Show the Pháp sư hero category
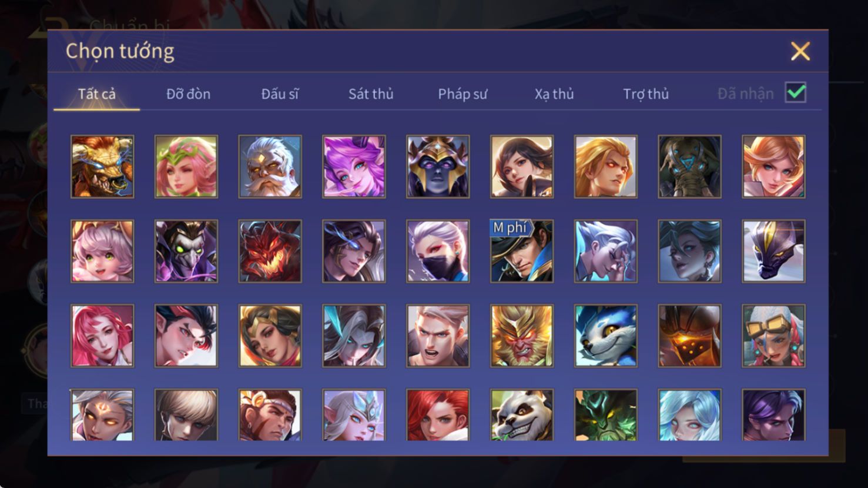868x488 pixels. pos(463,94)
